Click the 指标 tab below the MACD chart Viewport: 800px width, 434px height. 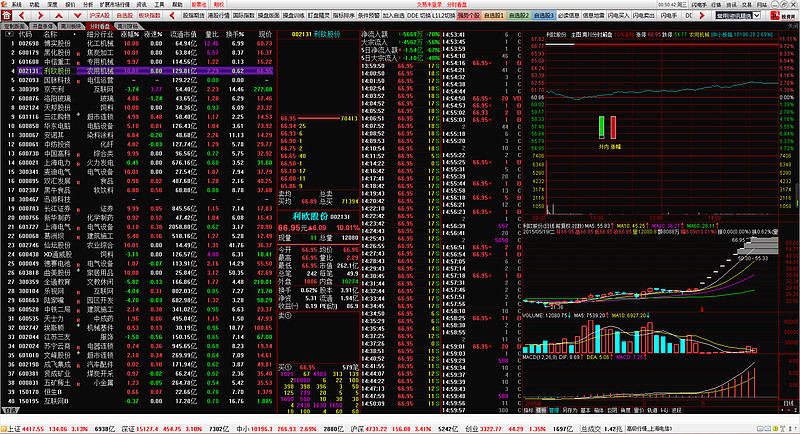(529, 410)
